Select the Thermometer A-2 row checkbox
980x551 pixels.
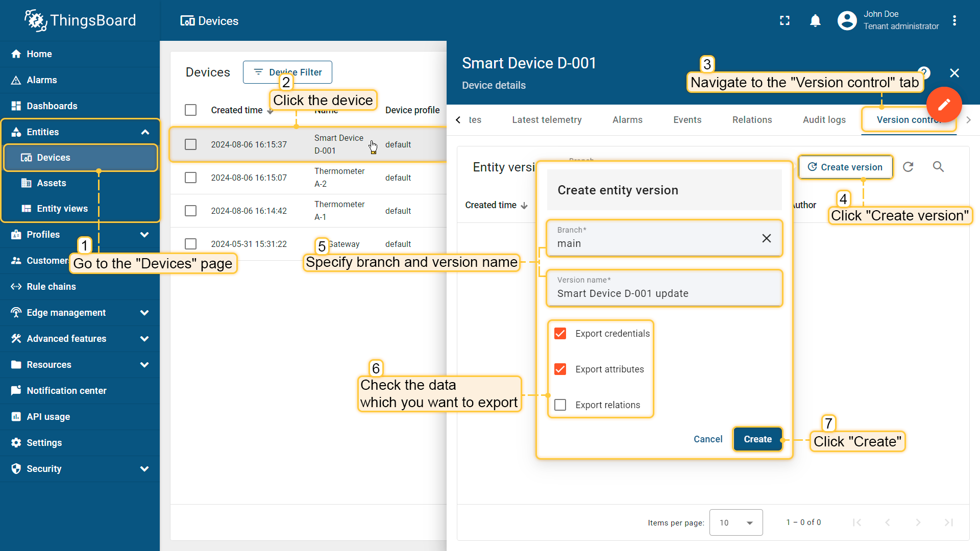[190, 178]
